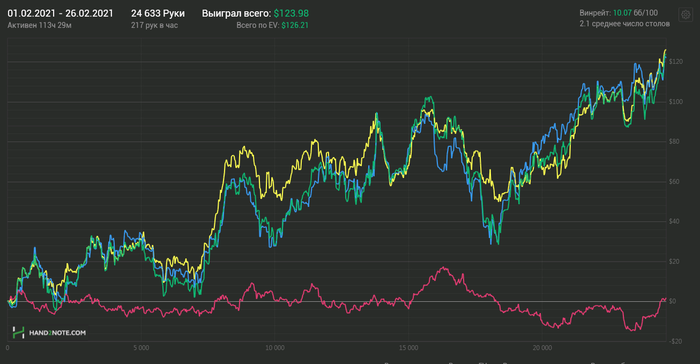
Task: Click the 217 рук в час label
Action: (154, 25)
